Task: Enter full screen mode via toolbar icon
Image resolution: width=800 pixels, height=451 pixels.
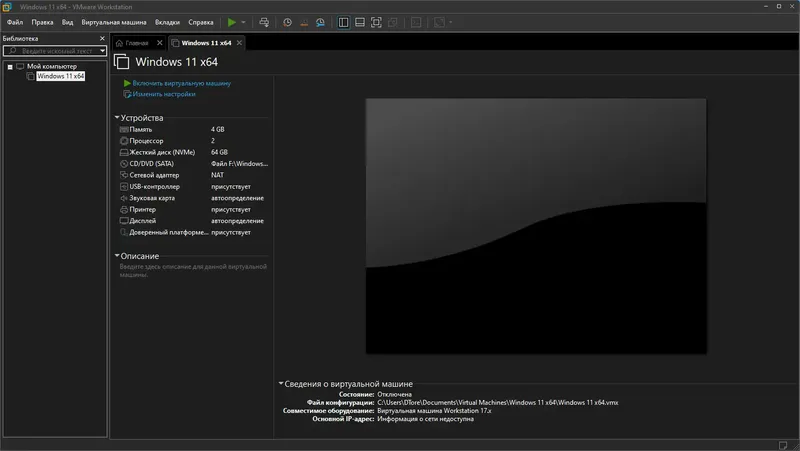Action: point(376,22)
